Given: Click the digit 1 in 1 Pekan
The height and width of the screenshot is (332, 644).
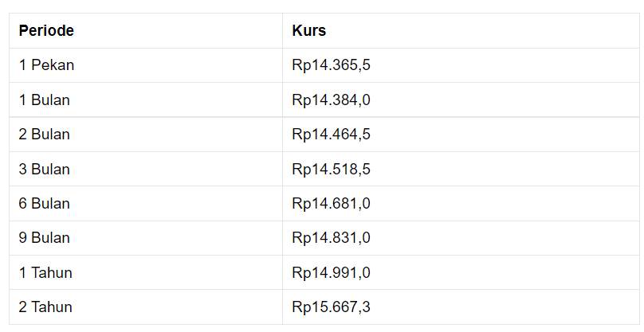Looking at the screenshot, I should point(22,65).
